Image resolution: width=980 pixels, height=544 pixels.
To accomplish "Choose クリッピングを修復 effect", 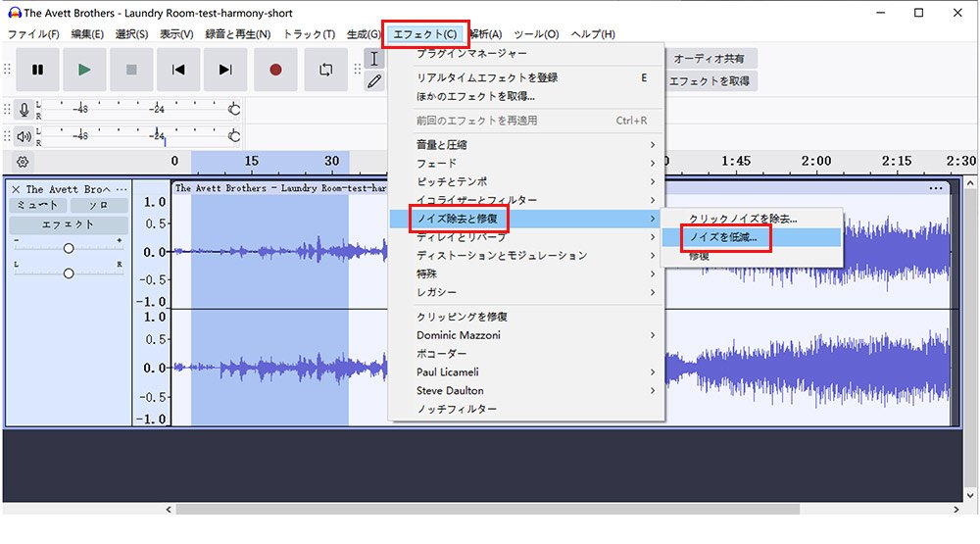I will click(525, 317).
